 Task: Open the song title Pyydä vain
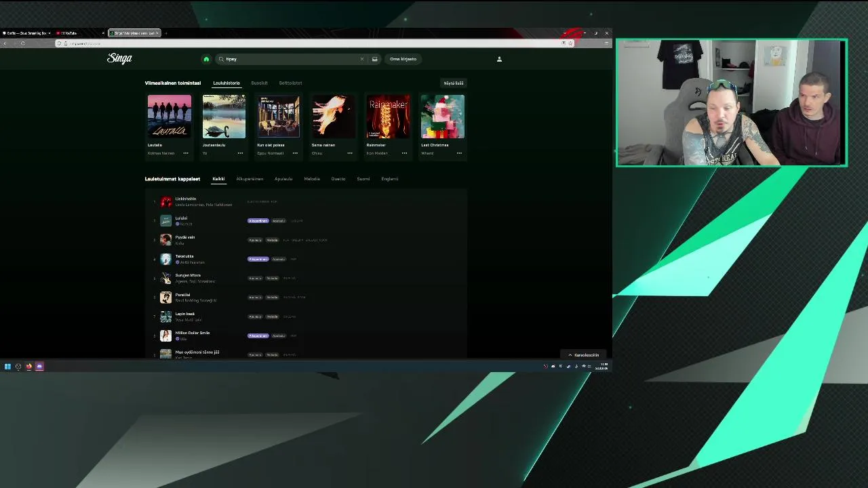184,237
